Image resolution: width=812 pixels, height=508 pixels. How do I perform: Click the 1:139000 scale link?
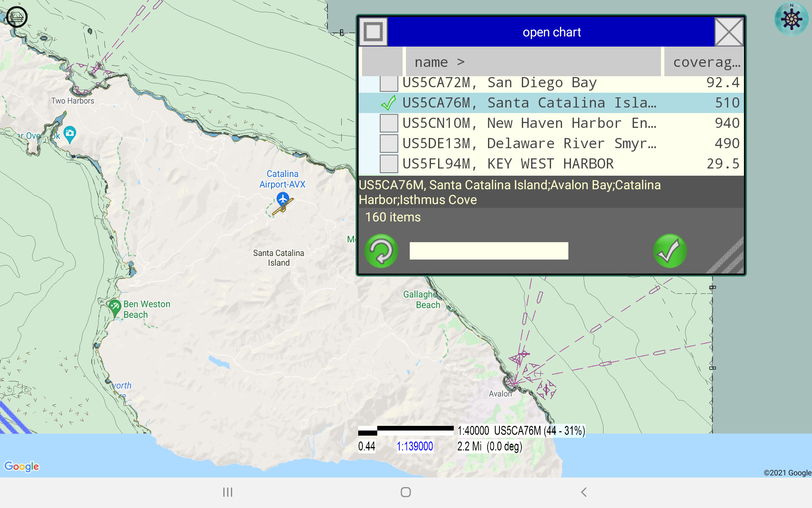415,446
